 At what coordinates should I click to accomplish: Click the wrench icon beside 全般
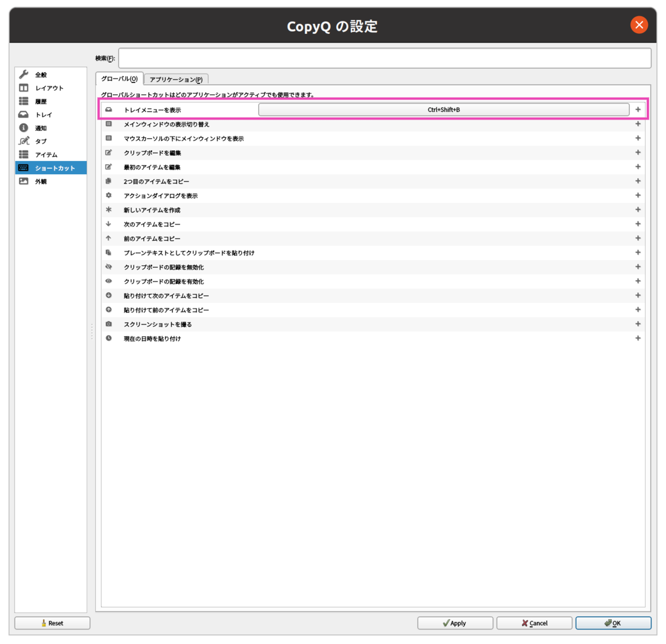click(x=24, y=74)
